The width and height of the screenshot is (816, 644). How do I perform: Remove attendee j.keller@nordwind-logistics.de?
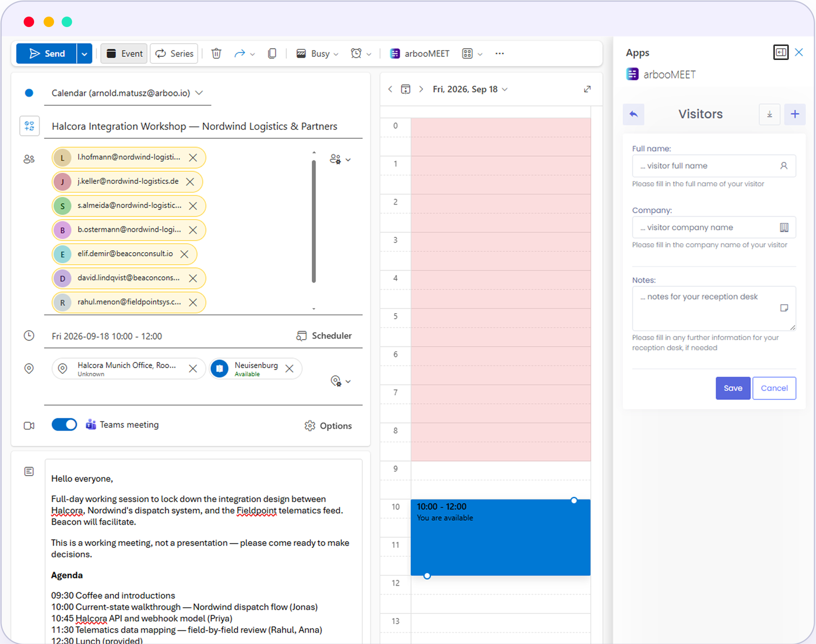[190, 182]
